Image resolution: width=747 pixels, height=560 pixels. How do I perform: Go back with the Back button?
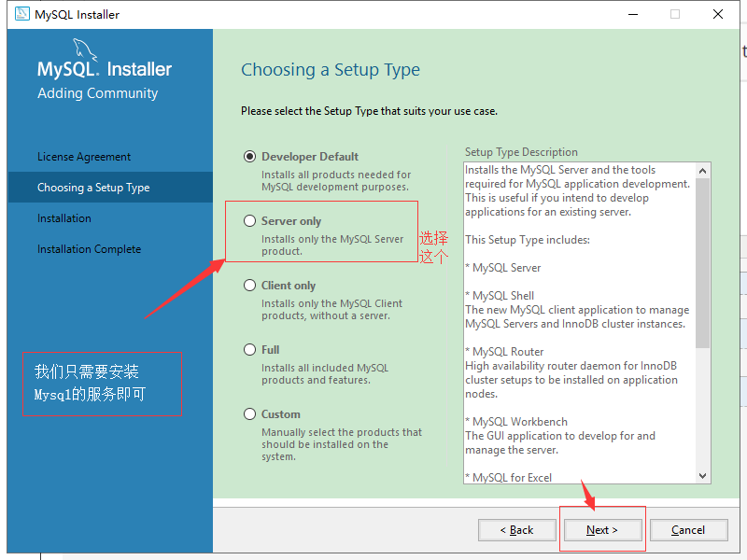(x=517, y=530)
